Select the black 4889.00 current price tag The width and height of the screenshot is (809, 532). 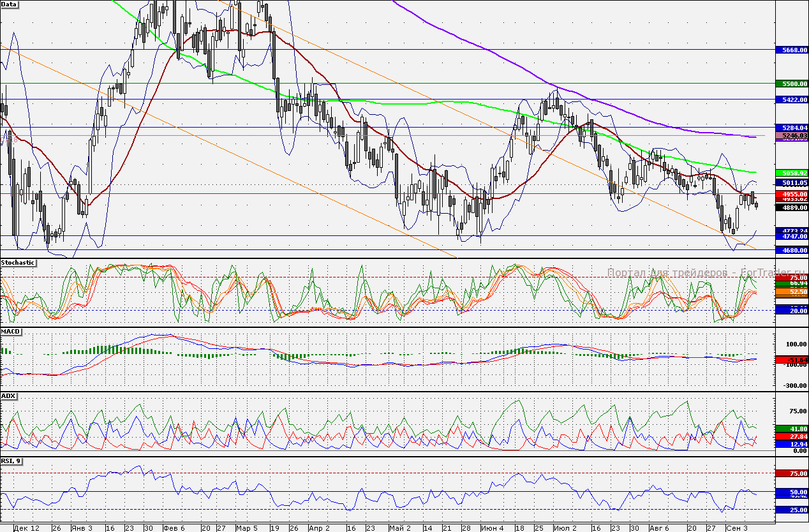coord(791,207)
